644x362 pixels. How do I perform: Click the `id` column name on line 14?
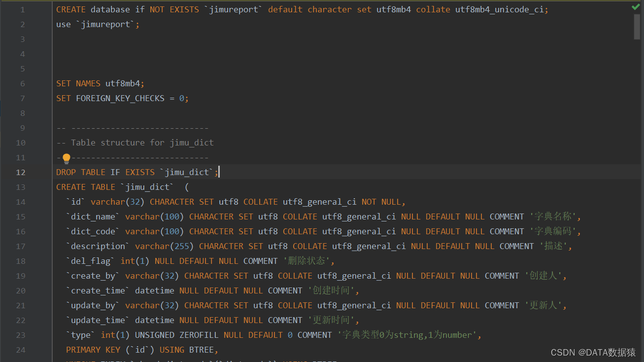[x=76, y=202]
